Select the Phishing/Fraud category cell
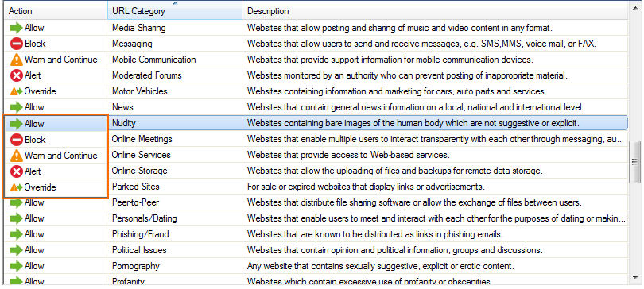 coord(175,234)
